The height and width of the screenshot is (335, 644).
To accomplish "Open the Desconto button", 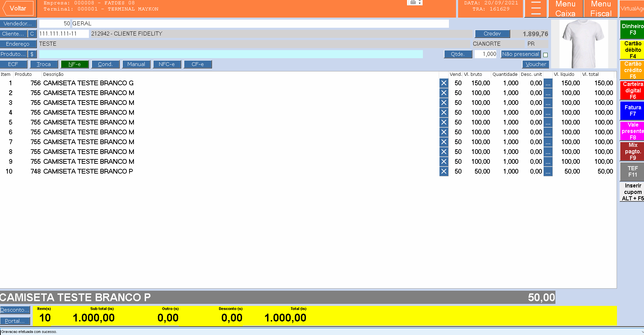I will (15, 310).
